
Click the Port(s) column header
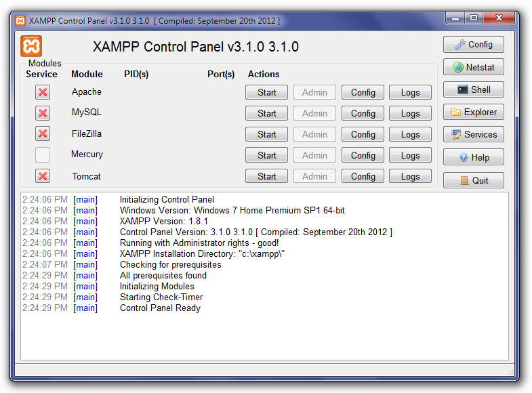[x=221, y=75]
